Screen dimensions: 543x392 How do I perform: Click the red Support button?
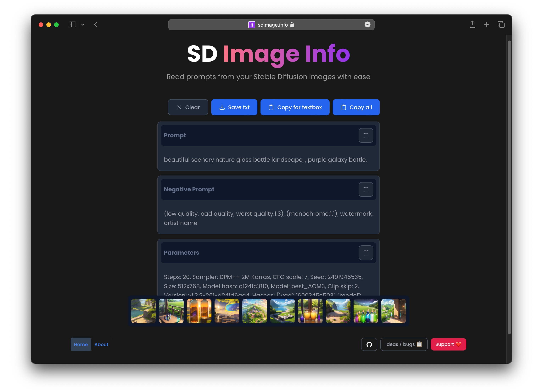pos(448,344)
